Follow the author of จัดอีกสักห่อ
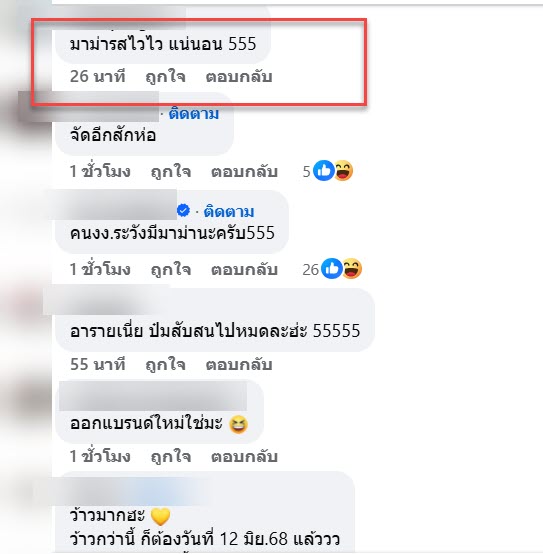 tap(194, 114)
